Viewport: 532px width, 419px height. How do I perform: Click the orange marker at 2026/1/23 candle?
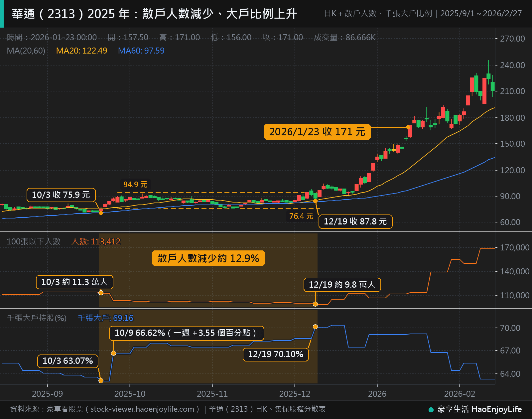pos(408,127)
